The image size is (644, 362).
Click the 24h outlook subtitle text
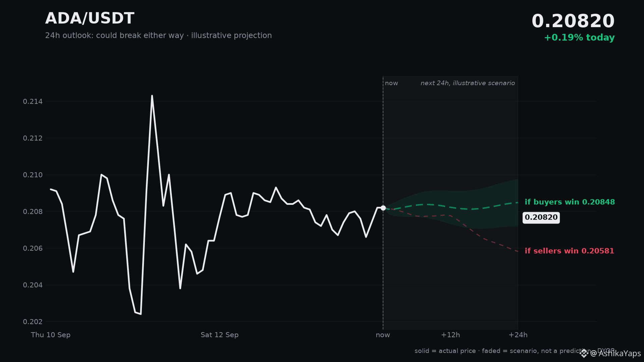pos(158,36)
